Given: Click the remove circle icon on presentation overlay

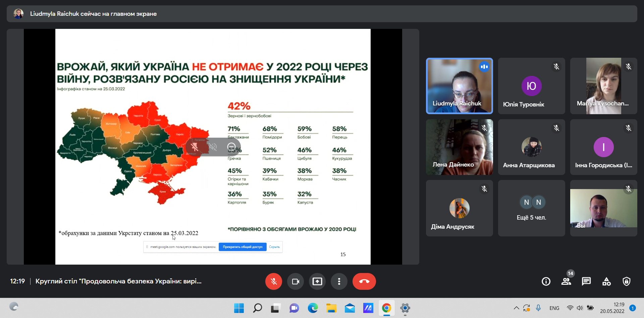Looking at the screenshot, I should point(231,147).
